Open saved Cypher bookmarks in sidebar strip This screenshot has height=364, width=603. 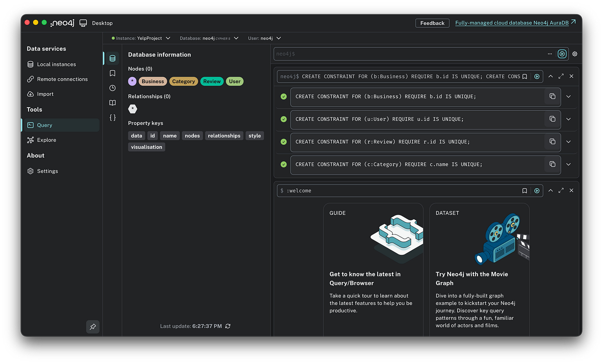coord(112,73)
